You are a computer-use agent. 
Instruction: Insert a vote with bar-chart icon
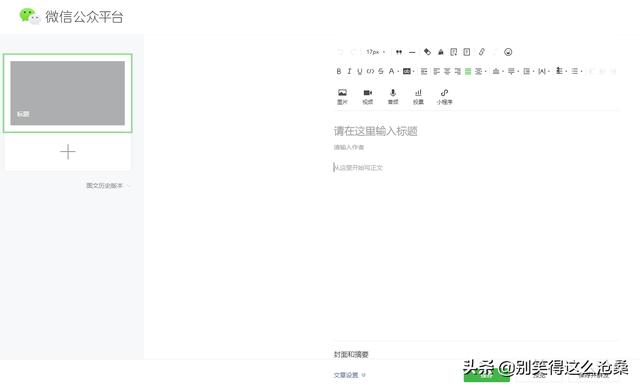tap(418, 97)
